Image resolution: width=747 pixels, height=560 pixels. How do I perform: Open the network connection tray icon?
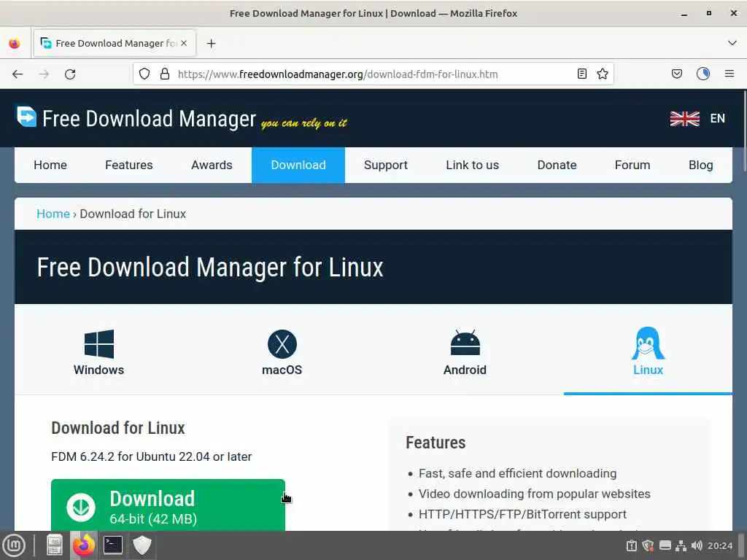point(681,545)
